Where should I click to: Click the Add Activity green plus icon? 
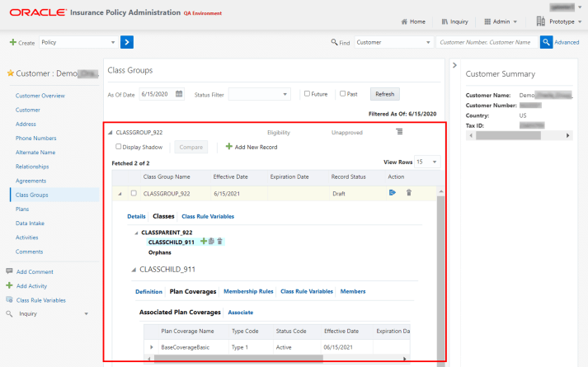click(9, 285)
